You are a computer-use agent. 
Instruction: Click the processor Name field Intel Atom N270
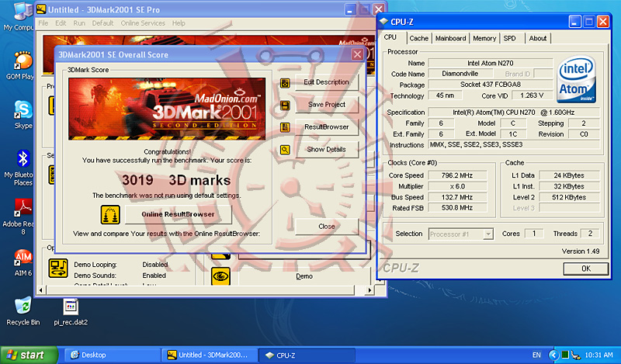pyautogui.click(x=491, y=63)
